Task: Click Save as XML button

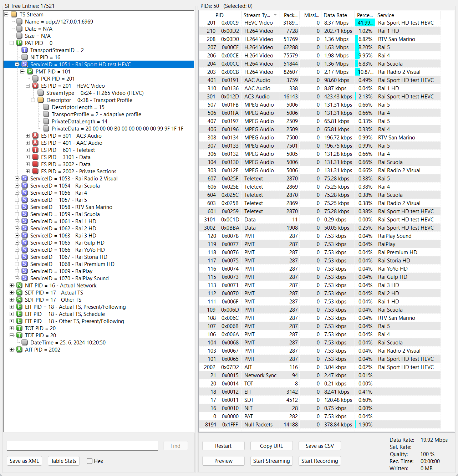Action: 24,461
